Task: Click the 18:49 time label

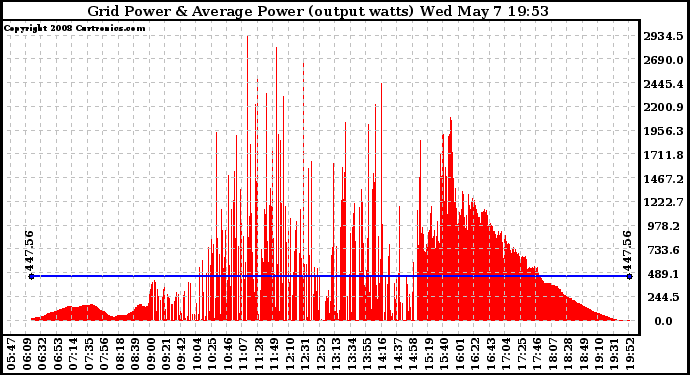Action: (x=583, y=354)
